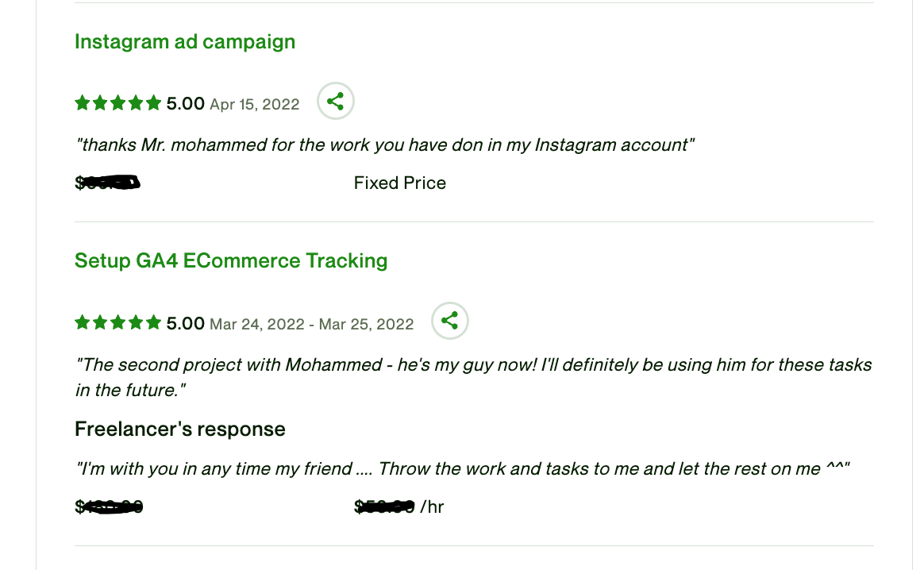Select the Apr 15, 2022 date

[x=255, y=104]
